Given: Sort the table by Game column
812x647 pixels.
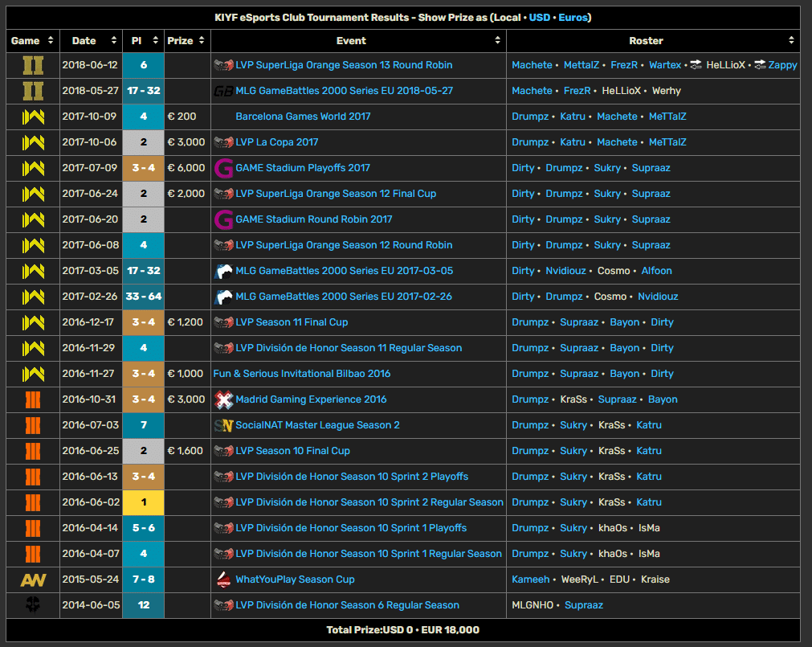Looking at the screenshot, I should [x=51, y=40].
